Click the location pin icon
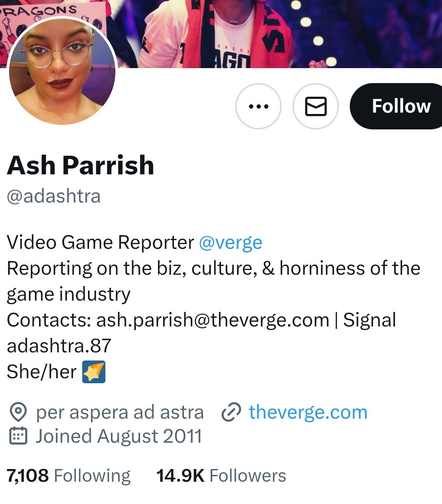Viewport: 442px width, 504px height. click(x=18, y=412)
